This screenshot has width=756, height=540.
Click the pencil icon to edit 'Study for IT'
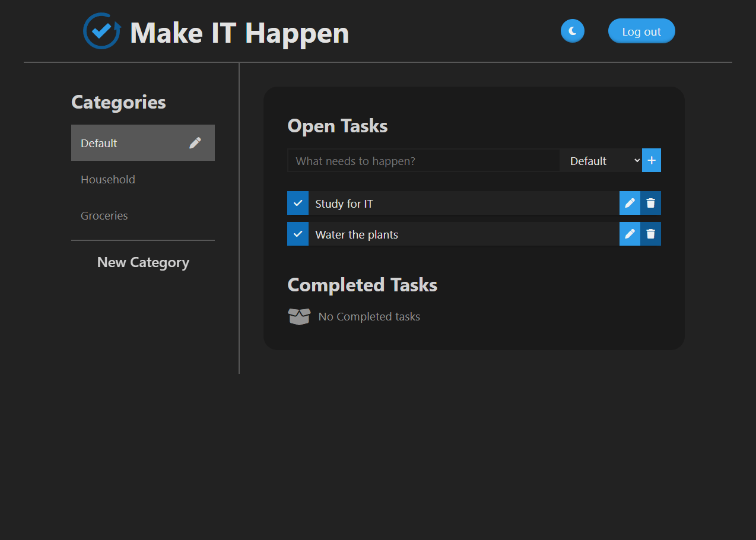(630, 202)
